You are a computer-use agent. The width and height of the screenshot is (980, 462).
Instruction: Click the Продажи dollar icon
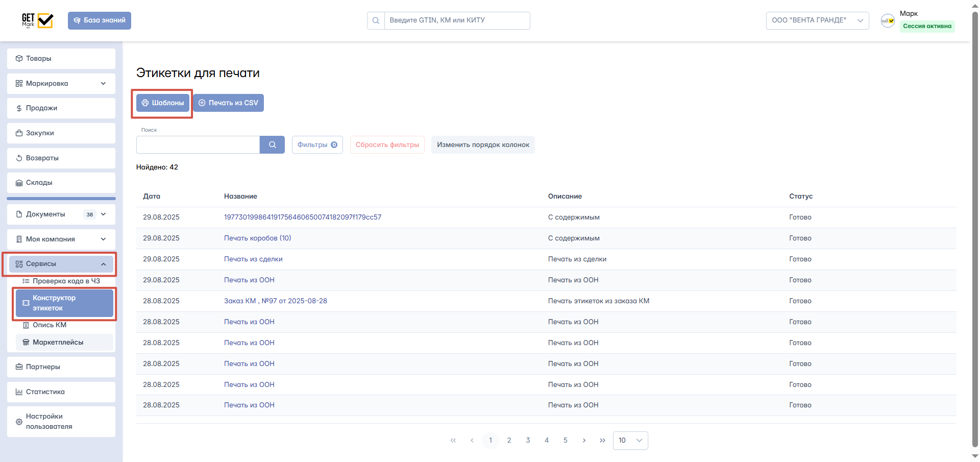(19, 108)
